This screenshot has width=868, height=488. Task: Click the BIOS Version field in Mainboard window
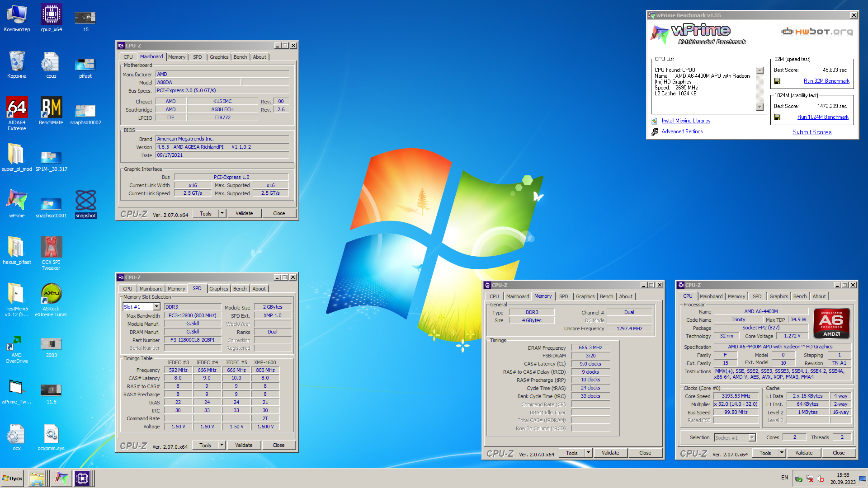tap(222, 147)
